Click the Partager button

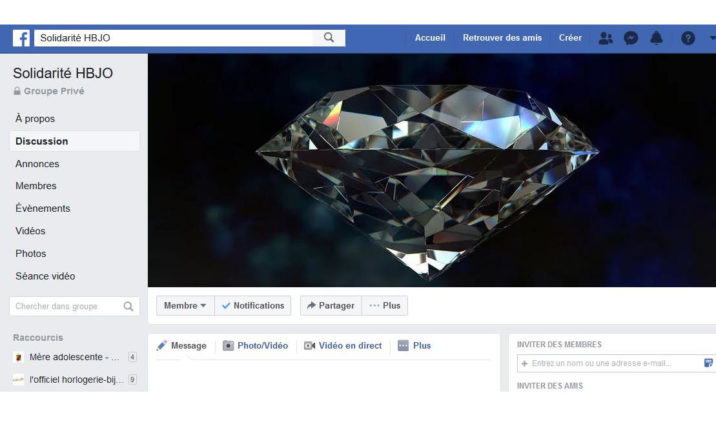pyautogui.click(x=331, y=305)
